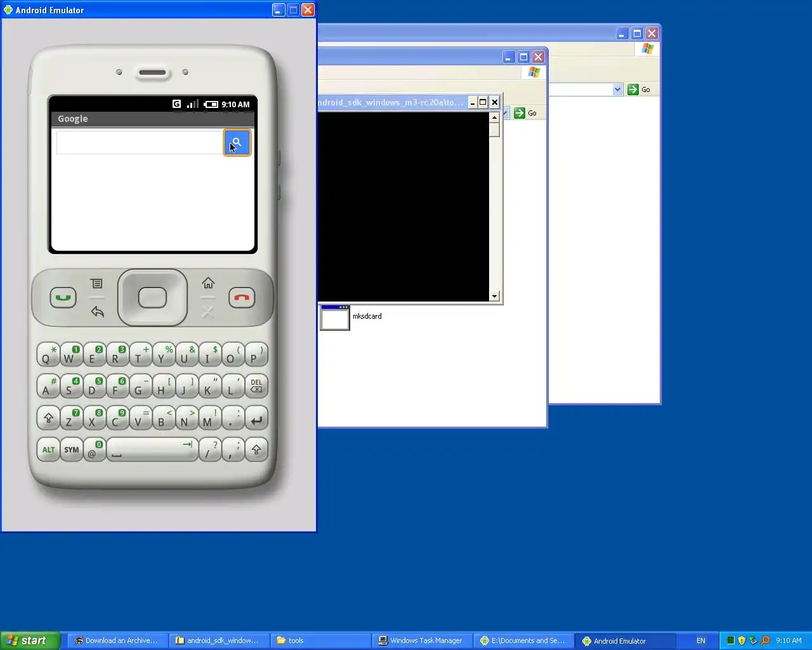Image resolution: width=812 pixels, height=650 pixels.
Task: Tap the U key on emulator keyboard
Action: pos(187,355)
